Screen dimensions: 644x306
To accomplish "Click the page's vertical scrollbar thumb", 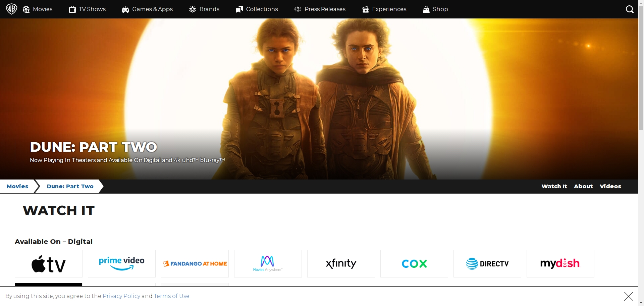I will tap(641, 67).
